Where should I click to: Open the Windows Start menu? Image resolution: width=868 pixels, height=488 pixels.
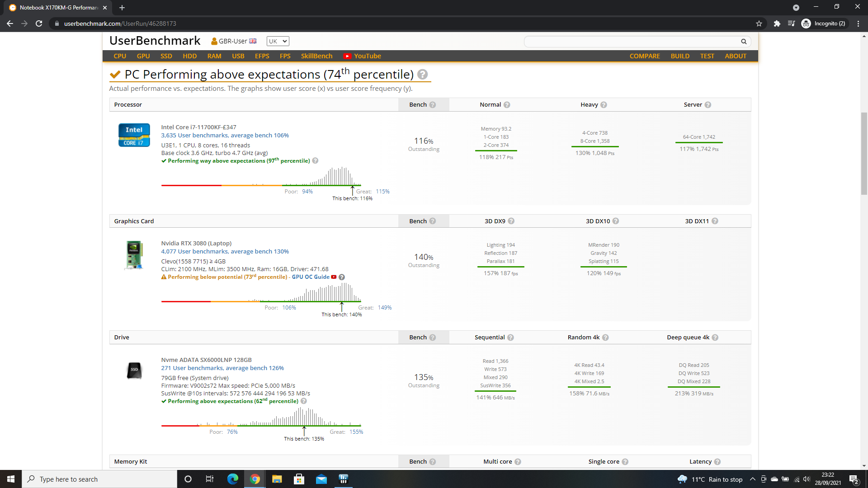pyautogui.click(x=11, y=479)
